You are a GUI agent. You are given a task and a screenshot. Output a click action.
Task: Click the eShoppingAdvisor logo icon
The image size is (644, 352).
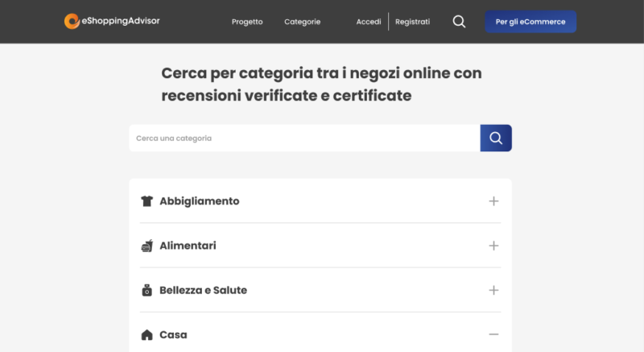coord(72,22)
